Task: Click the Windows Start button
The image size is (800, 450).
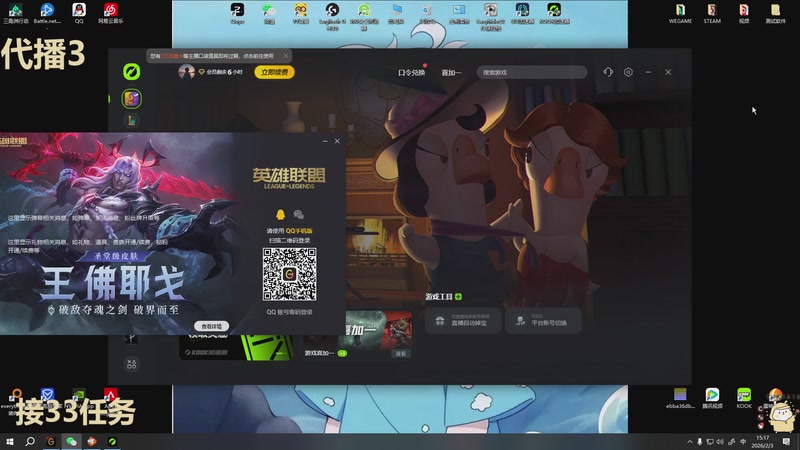Action: click(x=10, y=441)
